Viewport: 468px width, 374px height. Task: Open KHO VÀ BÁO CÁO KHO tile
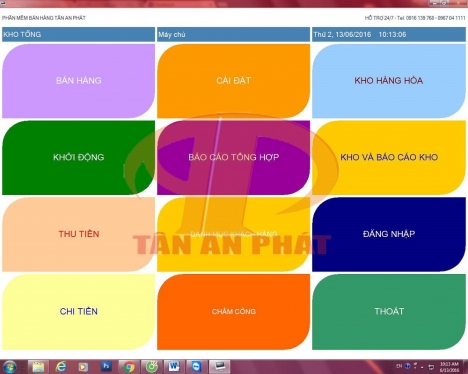click(389, 158)
